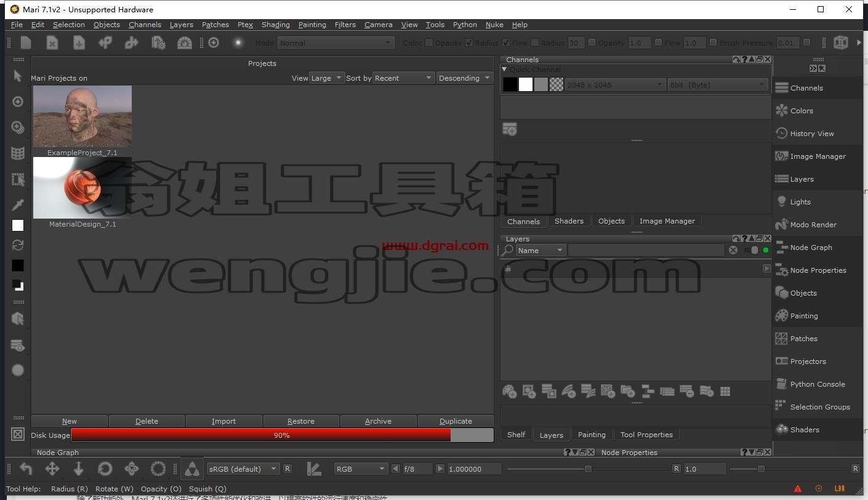Open the Image Manager sidebar entry

coord(817,156)
